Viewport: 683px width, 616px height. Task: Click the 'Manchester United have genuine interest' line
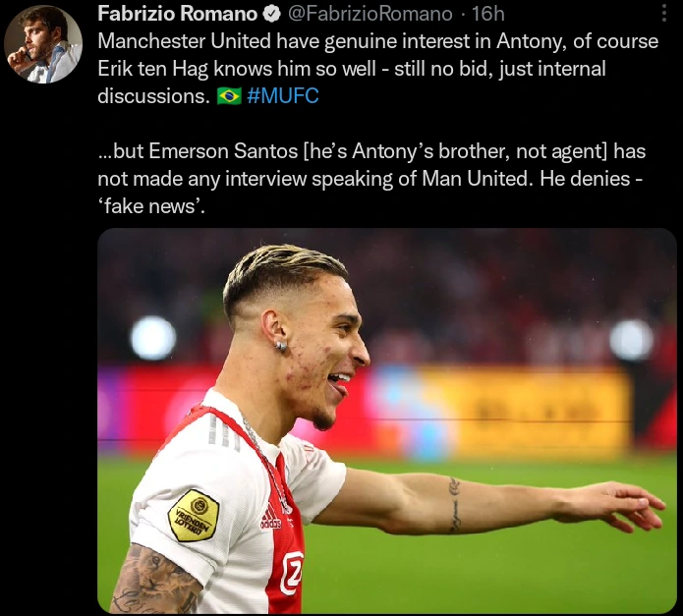tap(377, 41)
